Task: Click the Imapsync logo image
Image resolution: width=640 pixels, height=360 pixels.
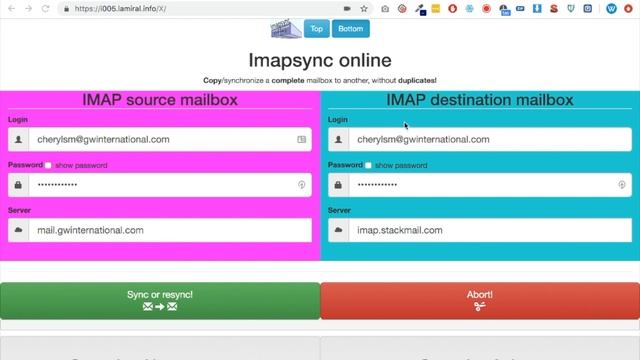Action: 286,29
